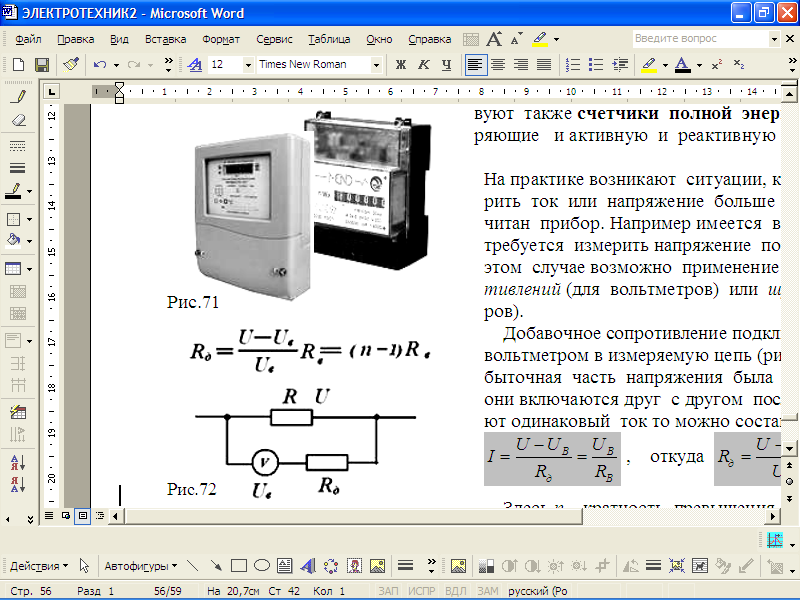The width and height of the screenshot is (800, 600).
Task: Select the Line drawing tool
Action: (x=193, y=566)
